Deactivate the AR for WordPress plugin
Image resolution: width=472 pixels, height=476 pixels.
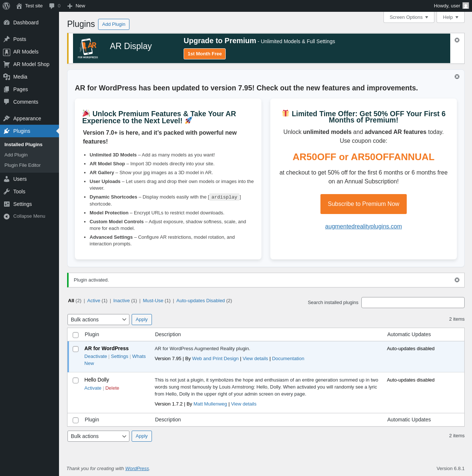pyautogui.click(x=96, y=356)
